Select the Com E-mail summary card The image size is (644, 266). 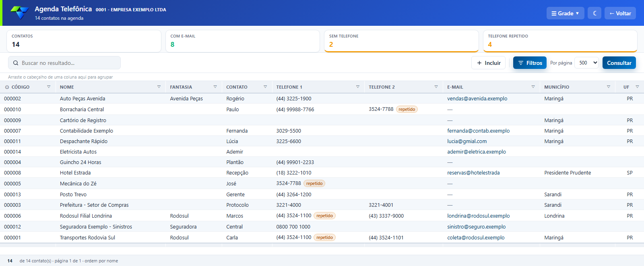[242, 41]
